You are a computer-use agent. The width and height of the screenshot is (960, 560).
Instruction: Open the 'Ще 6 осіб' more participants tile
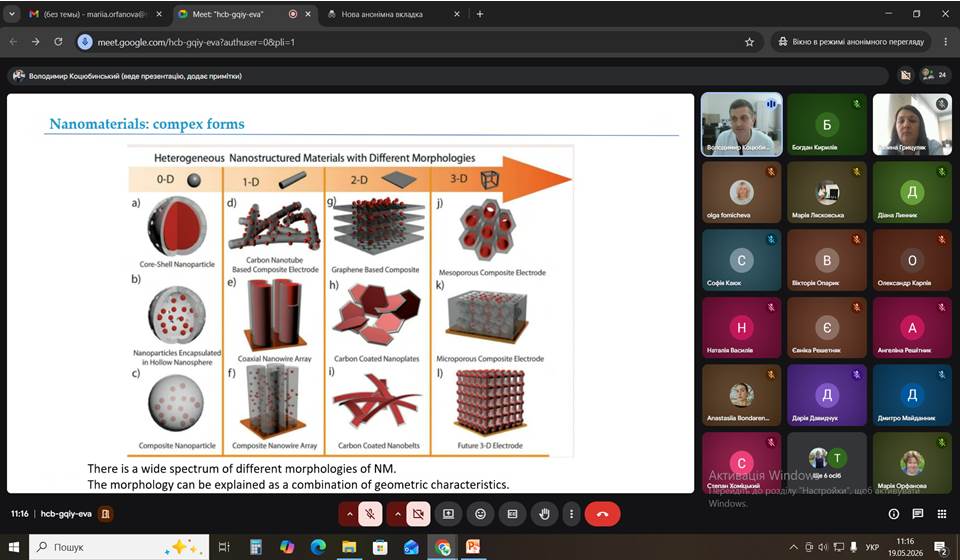pyautogui.click(x=827, y=463)
